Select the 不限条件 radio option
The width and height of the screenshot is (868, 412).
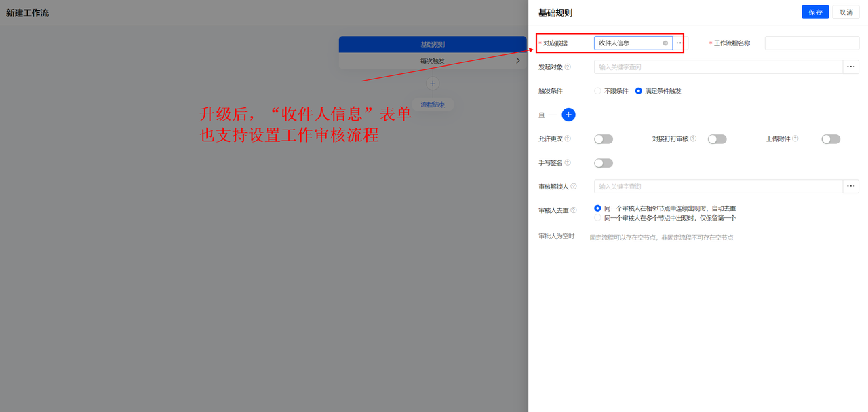coord(597,91)
